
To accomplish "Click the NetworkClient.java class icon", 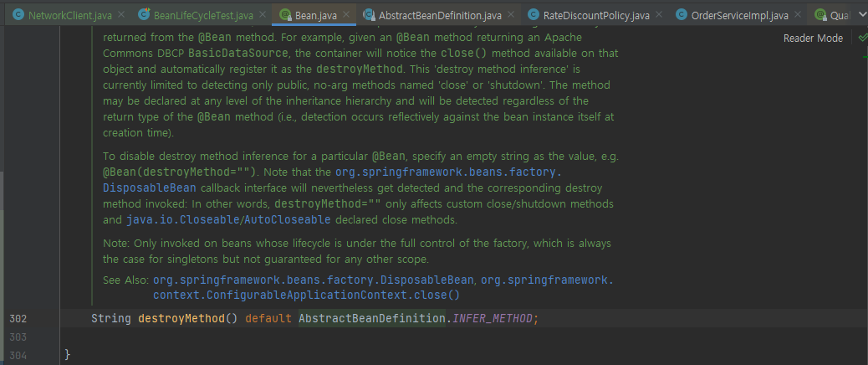I will pyautogui.click(x=18, y=15).
